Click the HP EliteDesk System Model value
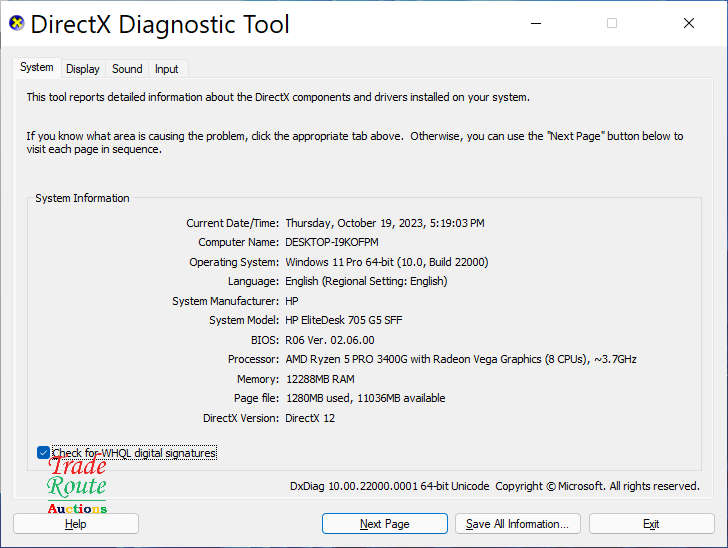Viewport: 728px width, 548px height. click(344, 320)
